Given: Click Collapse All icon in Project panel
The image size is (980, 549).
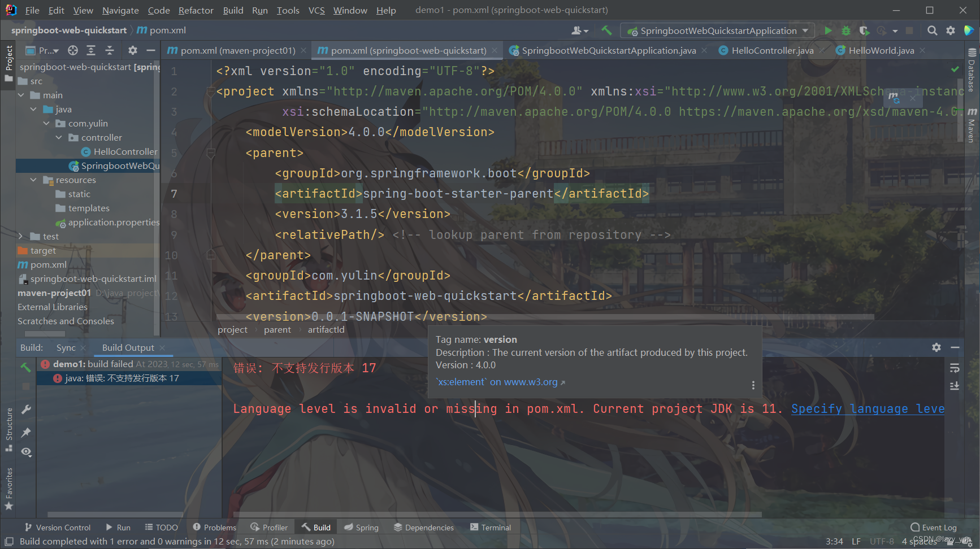Looking at the screenshot, I should click(110, 50).
